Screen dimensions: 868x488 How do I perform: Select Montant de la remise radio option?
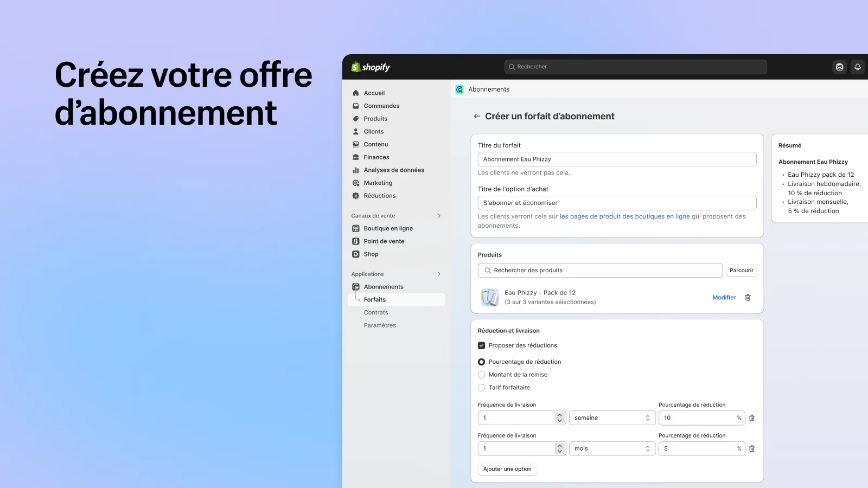pyautogui.click(x=481, y=375)
